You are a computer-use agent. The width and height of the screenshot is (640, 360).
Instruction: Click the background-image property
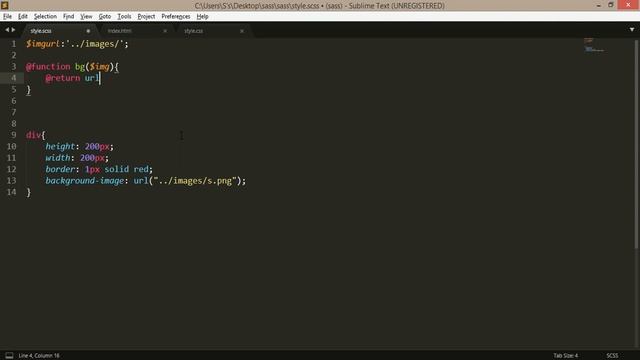coord(84,180)
